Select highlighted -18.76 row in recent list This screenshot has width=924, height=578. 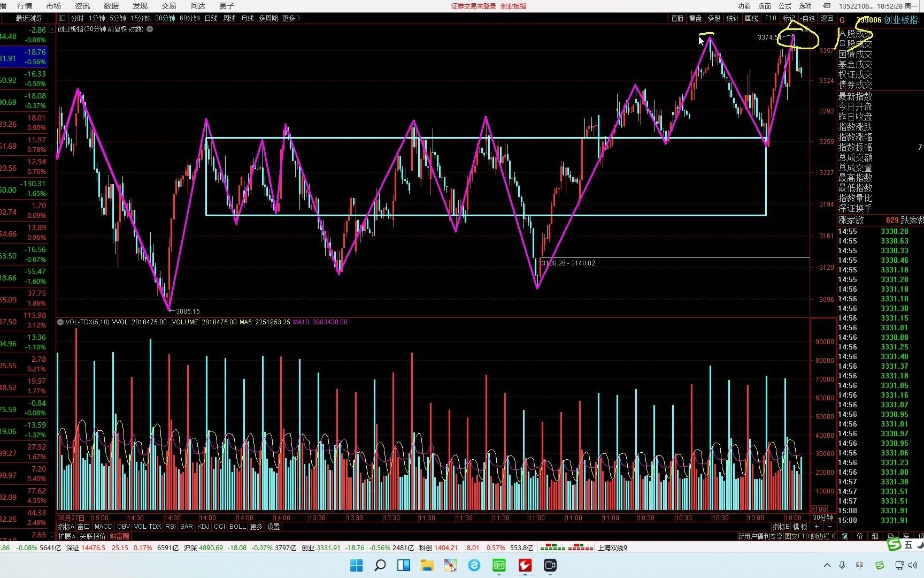(x=24, y=57)
